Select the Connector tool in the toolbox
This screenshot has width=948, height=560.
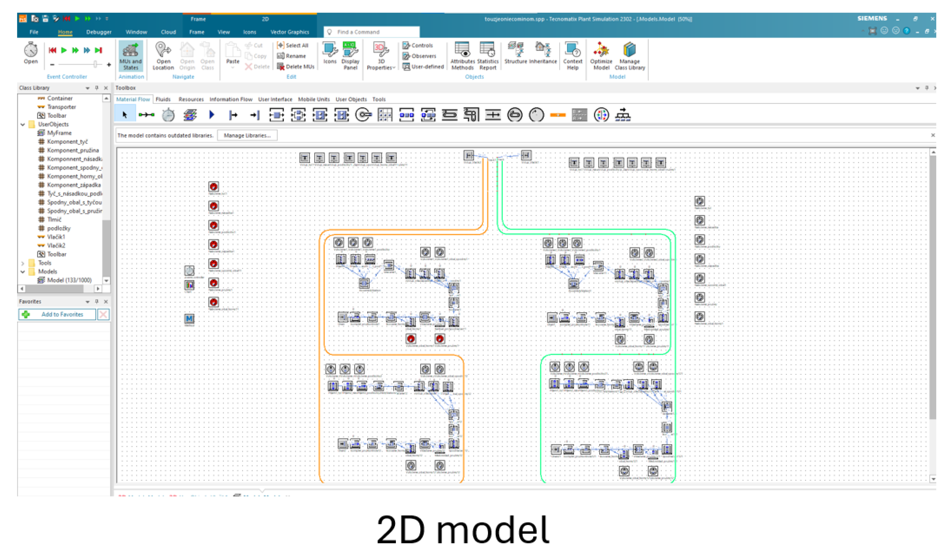[x=146, y=115]
